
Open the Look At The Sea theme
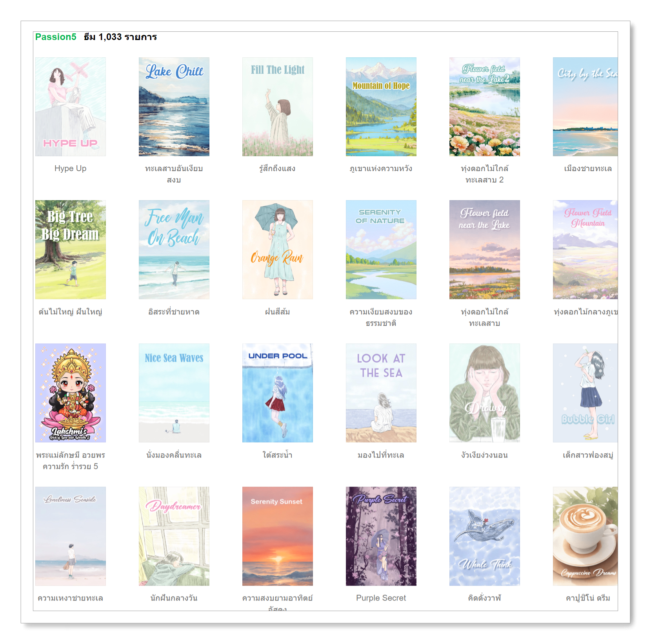(x=381, y=393)
